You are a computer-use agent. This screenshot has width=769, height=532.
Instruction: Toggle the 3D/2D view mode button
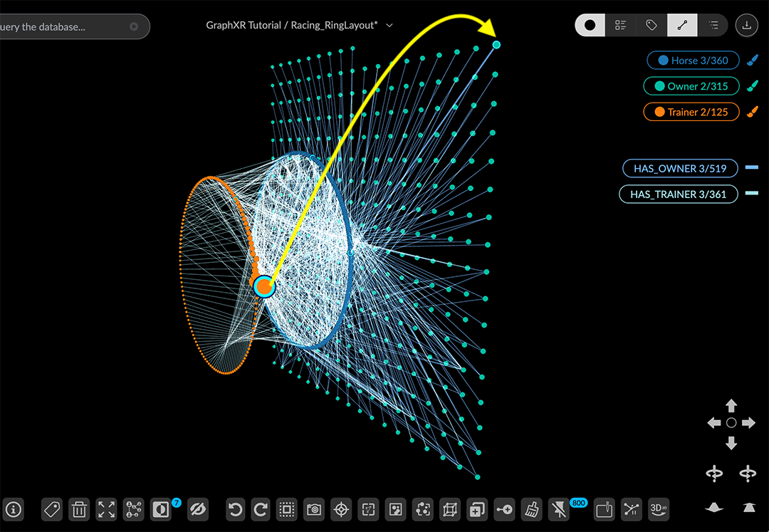(x=658, y=509)
